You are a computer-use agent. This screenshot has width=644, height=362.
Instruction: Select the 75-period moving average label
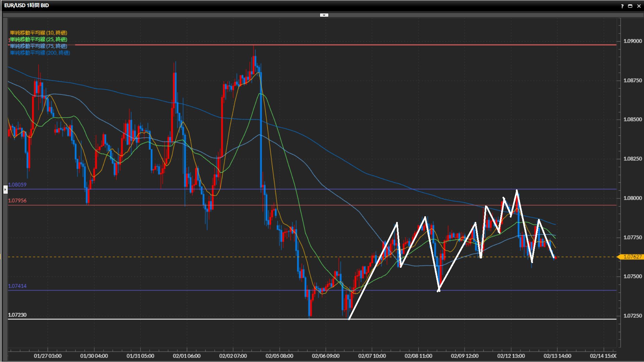click(39, 46)
